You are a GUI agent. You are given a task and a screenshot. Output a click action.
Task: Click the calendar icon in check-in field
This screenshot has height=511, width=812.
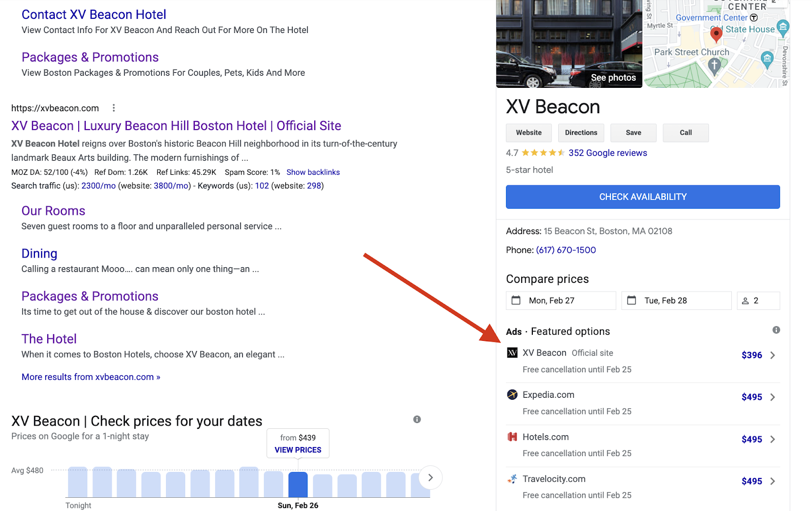click(516, 300)
